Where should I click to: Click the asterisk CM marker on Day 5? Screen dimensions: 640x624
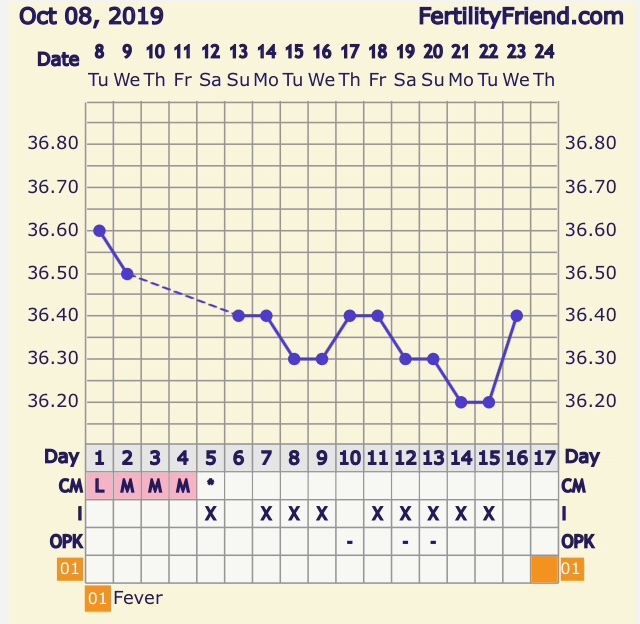click(210, 484)
